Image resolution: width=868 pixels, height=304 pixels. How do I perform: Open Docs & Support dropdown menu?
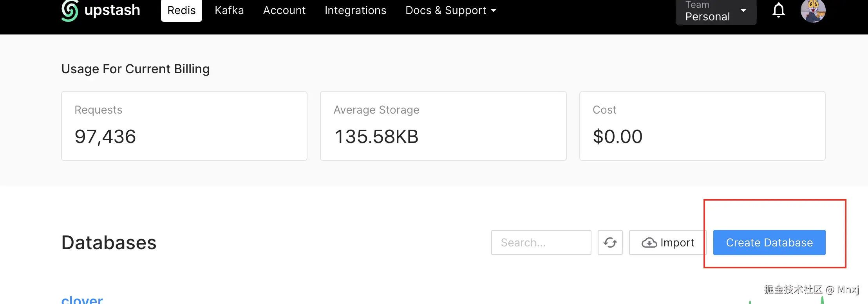coord(450,11)
